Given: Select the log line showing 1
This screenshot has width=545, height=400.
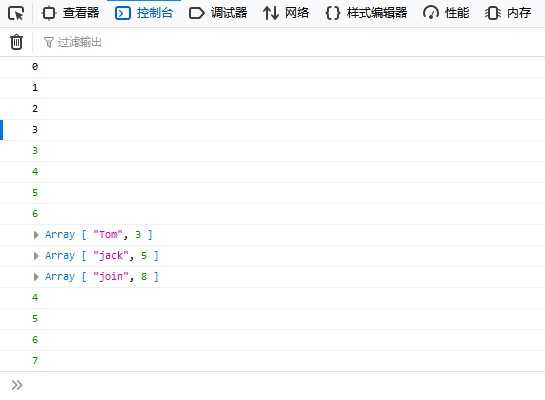Looking at the screenshot, I should coord(272,88).
